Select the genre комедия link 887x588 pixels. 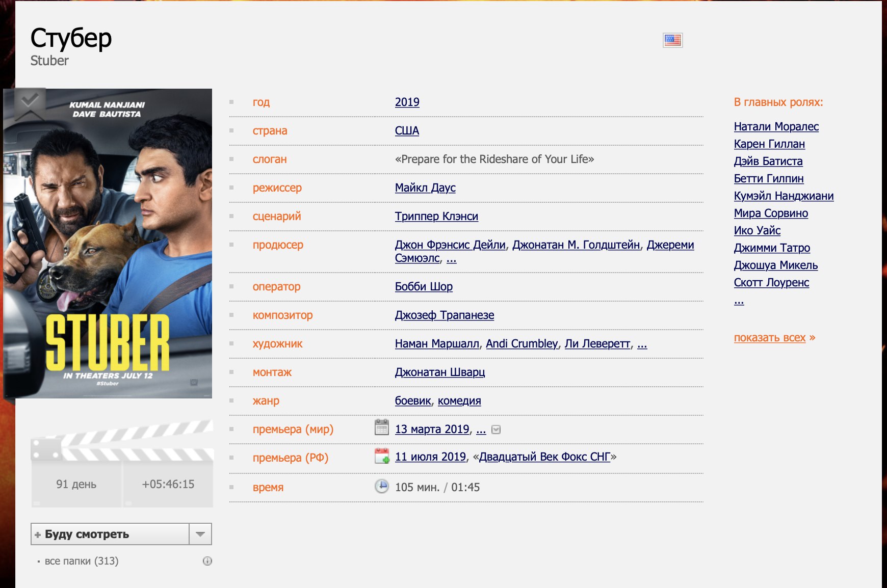point(459,400)
